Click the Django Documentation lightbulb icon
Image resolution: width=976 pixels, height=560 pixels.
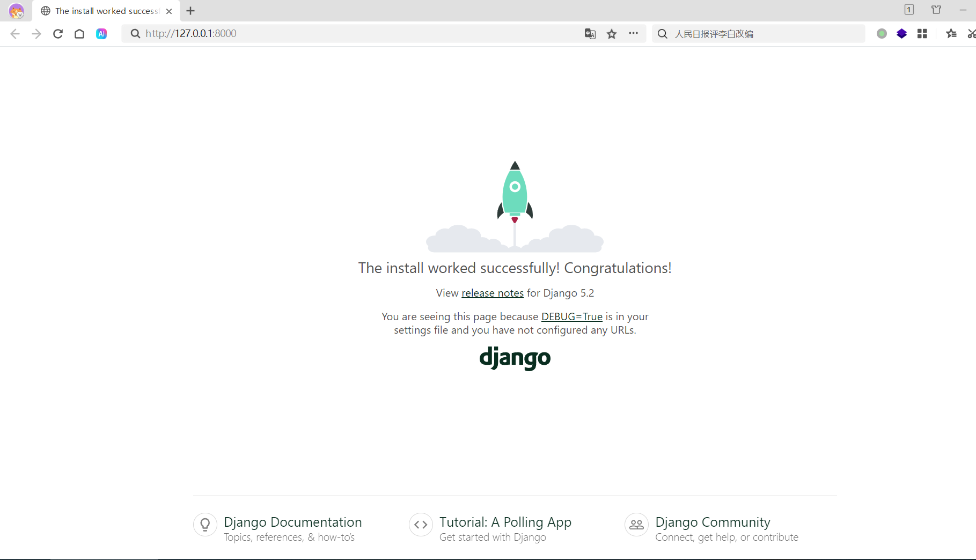click(205, 525)
